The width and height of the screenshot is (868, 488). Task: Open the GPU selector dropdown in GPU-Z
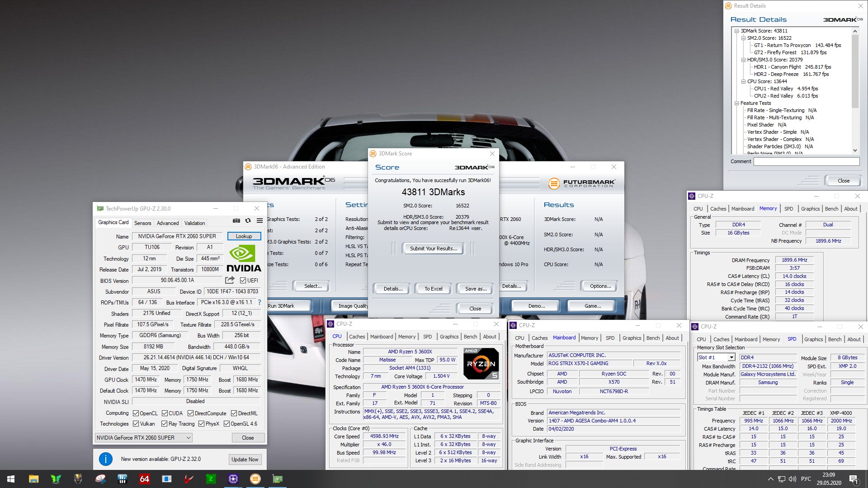coord(144,438)
